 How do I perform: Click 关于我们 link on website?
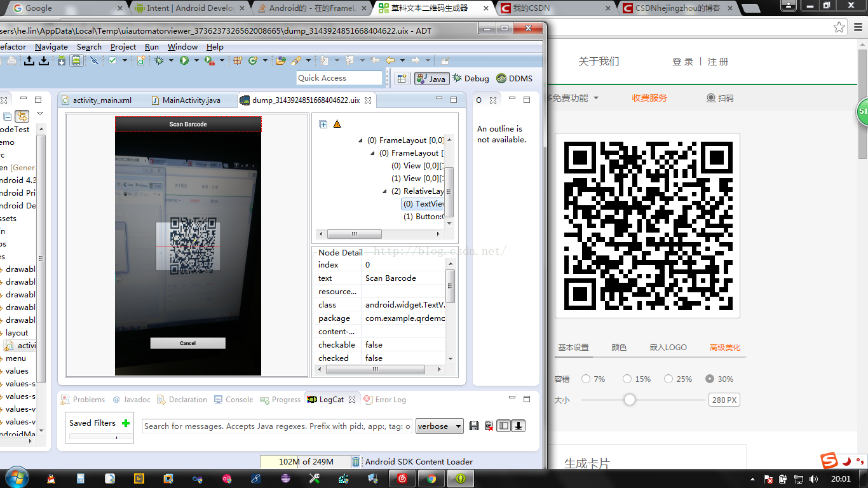point(599,62)
